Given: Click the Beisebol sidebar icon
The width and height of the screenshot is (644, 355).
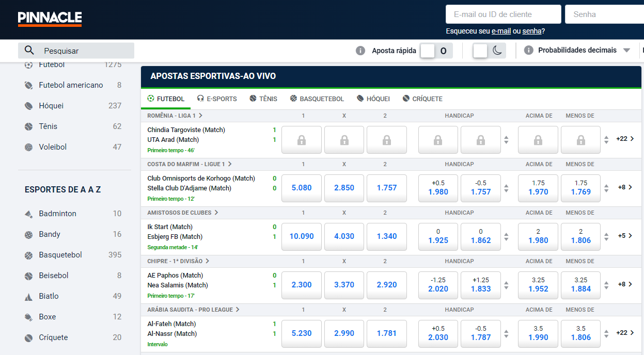Looking at the screenshot, I should (x=28, y=276).
